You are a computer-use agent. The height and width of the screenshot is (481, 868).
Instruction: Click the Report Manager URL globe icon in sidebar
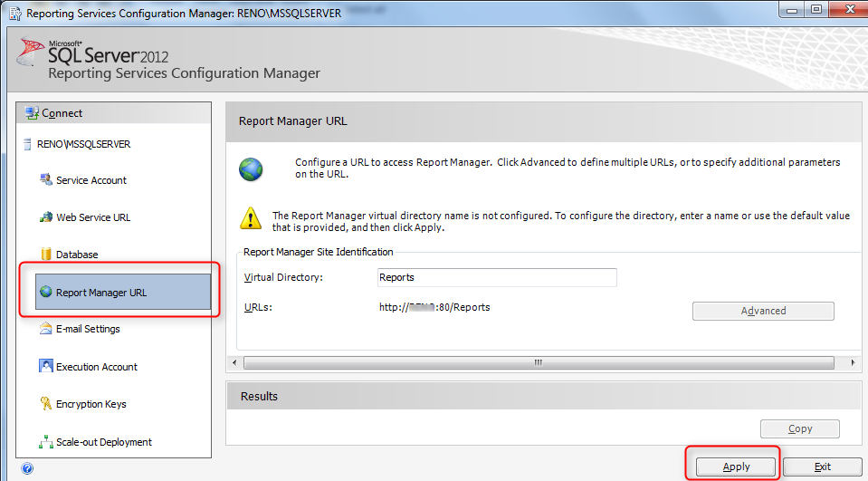46,292
